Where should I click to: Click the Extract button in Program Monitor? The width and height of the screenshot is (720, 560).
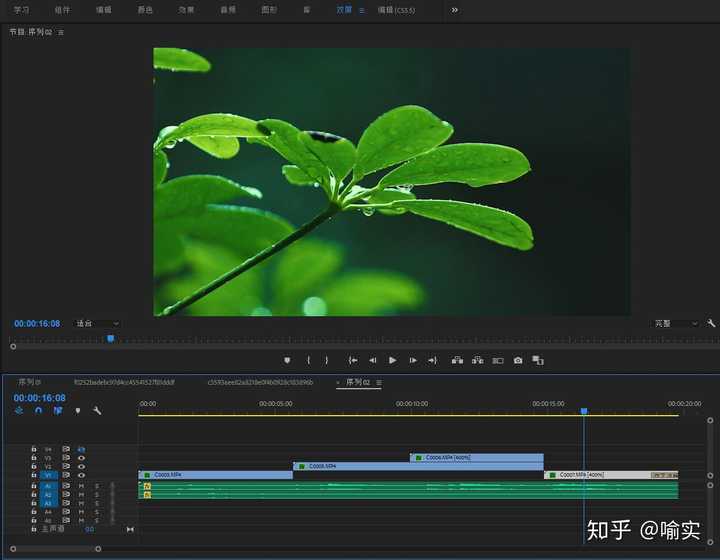coord(478,360)
